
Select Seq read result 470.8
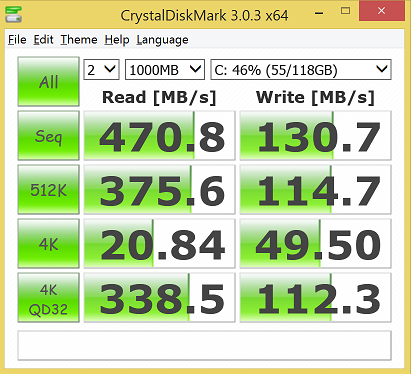[x=159, y=136]
